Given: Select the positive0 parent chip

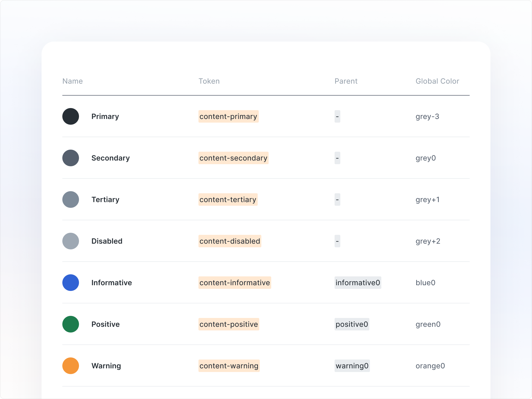Looking at the screenshot, I should [x=352, y=324].
